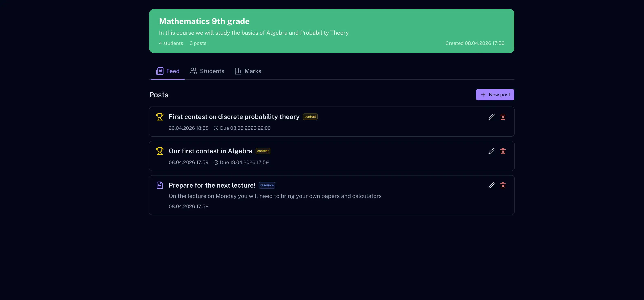Viewport: 644px width, 300px height.
Task: Click the 08.04.2026 17:59 post date
Action: tap(189, 162)
